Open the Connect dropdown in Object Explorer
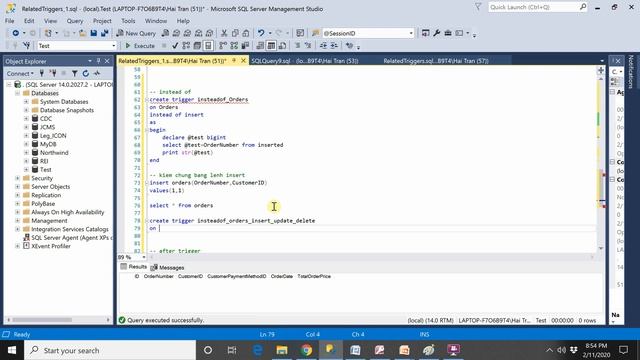Screen dimensions: 640x360 tap(20, 73)
